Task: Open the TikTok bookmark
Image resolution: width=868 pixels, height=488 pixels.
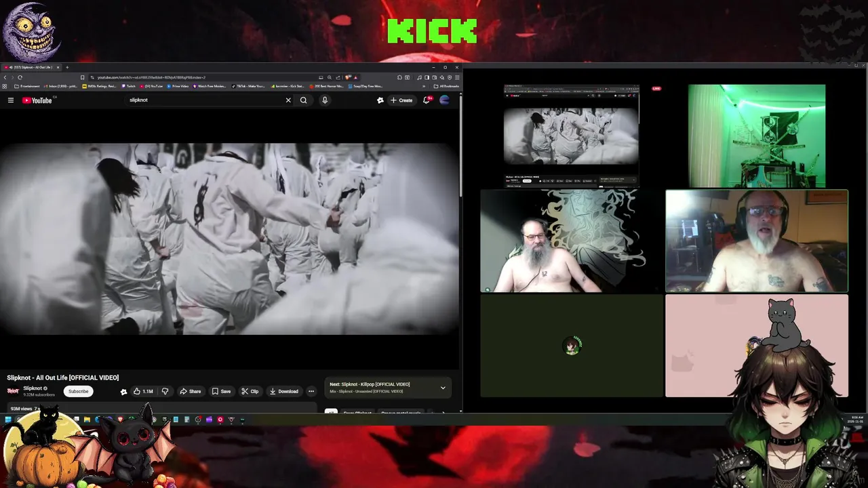Action: 249,86
